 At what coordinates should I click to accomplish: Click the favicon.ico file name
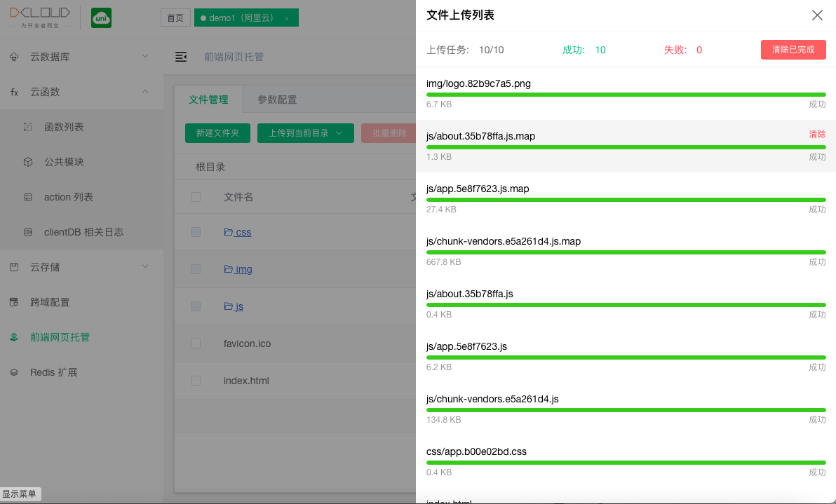click(x=248, y=343)
